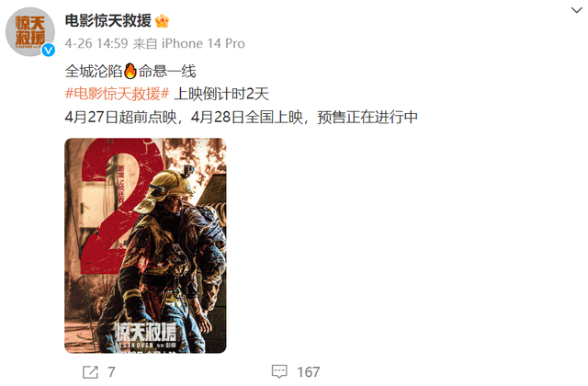Click the post line about 4月28日全国上映
The height and width of the screenshot is (386, 588).
point(241,118)
